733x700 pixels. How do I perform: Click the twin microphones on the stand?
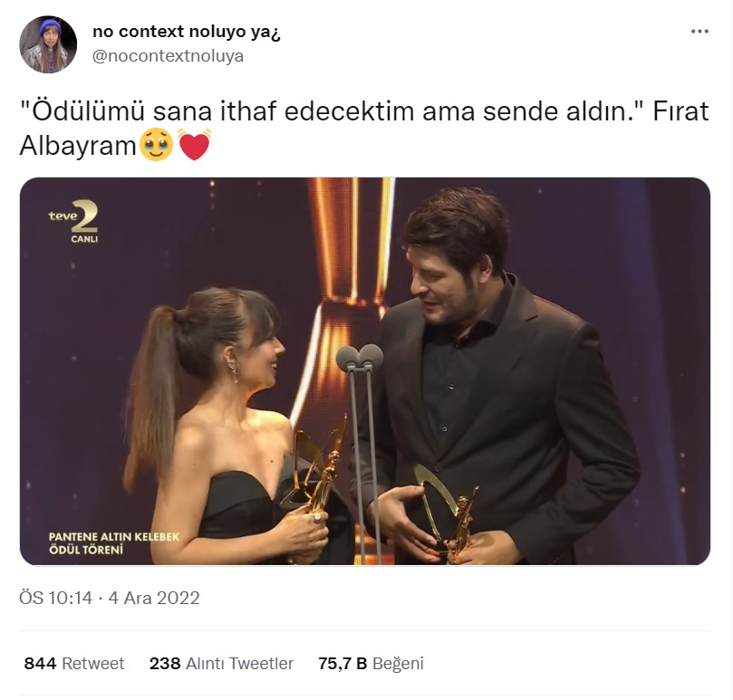[x=359, y=356]
